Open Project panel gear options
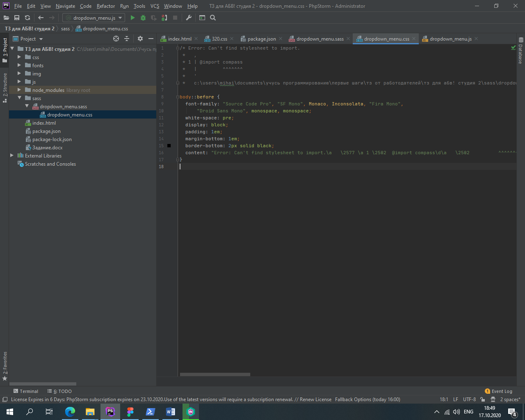Image resolution: width=525 pixels, height=420 pixels. click(x=140, y=39)
